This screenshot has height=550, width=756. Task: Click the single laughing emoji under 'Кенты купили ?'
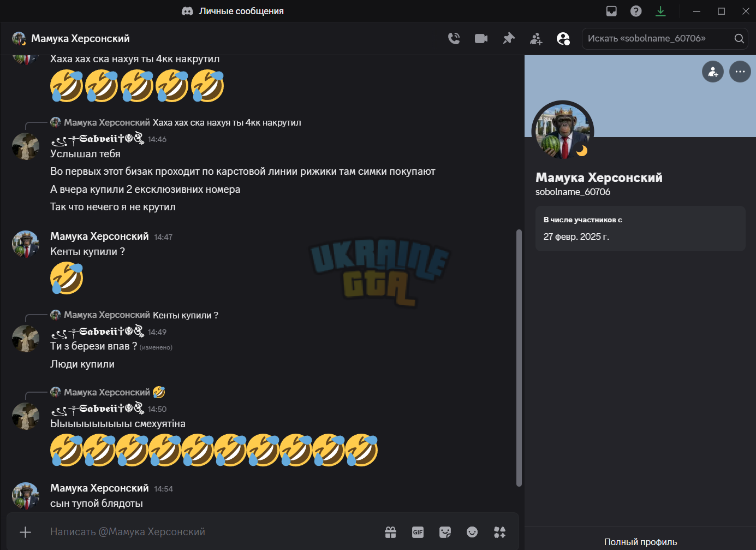pyautogui.click(x=67, y=277)
